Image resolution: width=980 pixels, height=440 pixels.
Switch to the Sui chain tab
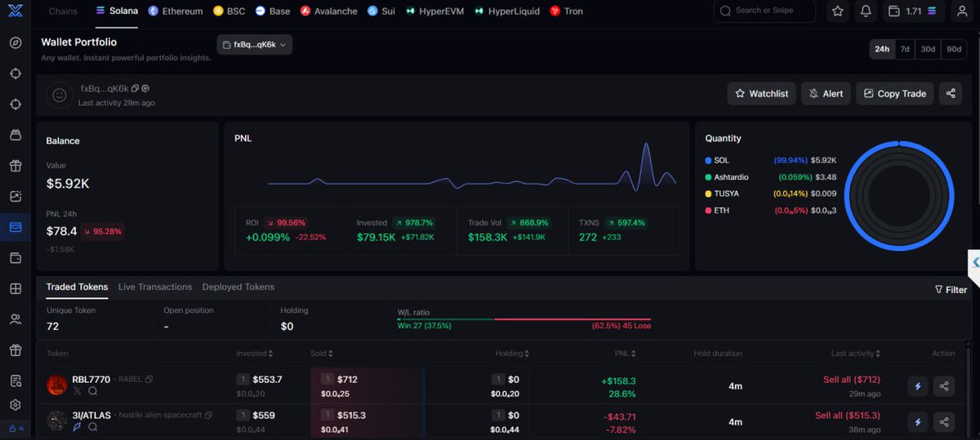[x=381, y=11]
